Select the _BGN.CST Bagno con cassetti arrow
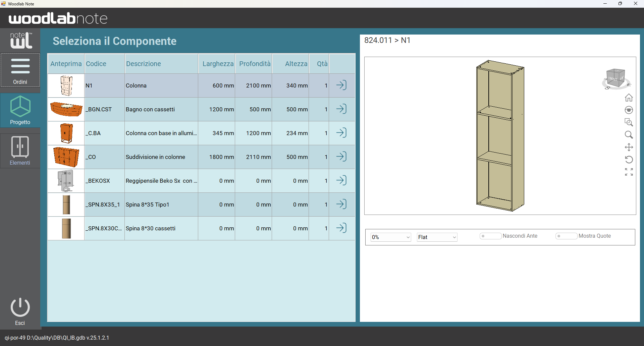The width and height of the screenshot is (644, 346). coord(341,109)
